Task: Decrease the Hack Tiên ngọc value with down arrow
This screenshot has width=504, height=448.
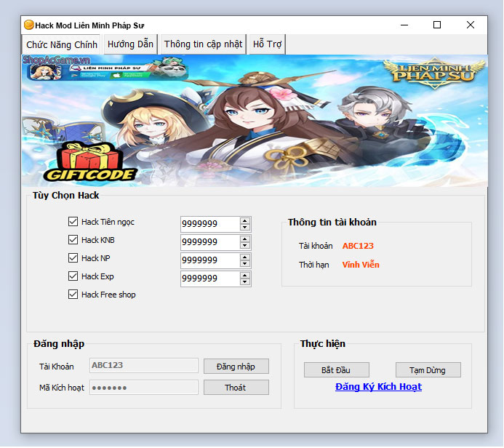Action: coord(245,227)
